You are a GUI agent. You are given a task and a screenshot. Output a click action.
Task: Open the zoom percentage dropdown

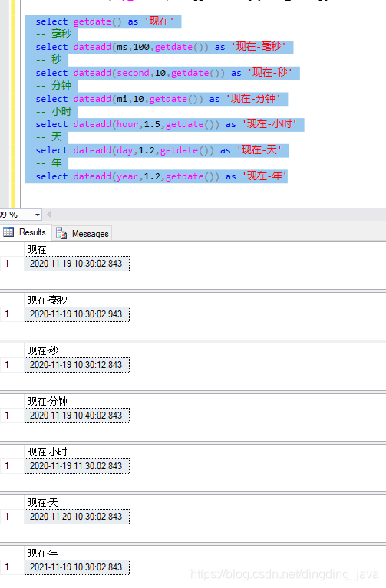point(38,215)
